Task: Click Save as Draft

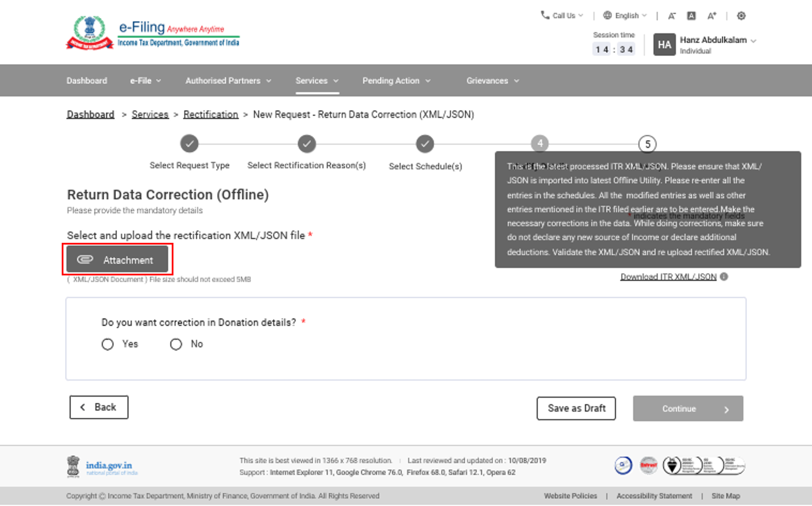Action: pos(576,408)
